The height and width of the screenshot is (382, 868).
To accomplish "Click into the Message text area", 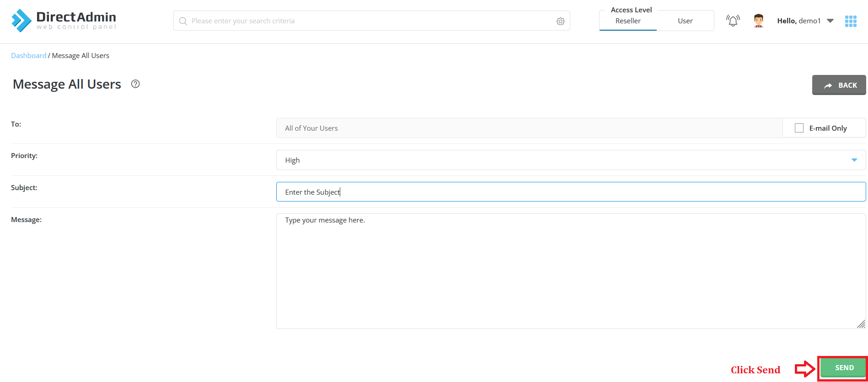I will (x=571, y=271).
